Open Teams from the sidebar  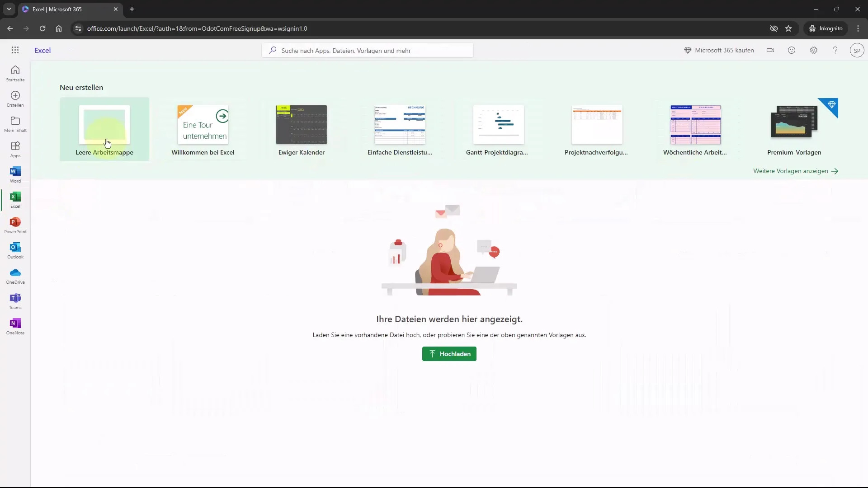[15, 301]
